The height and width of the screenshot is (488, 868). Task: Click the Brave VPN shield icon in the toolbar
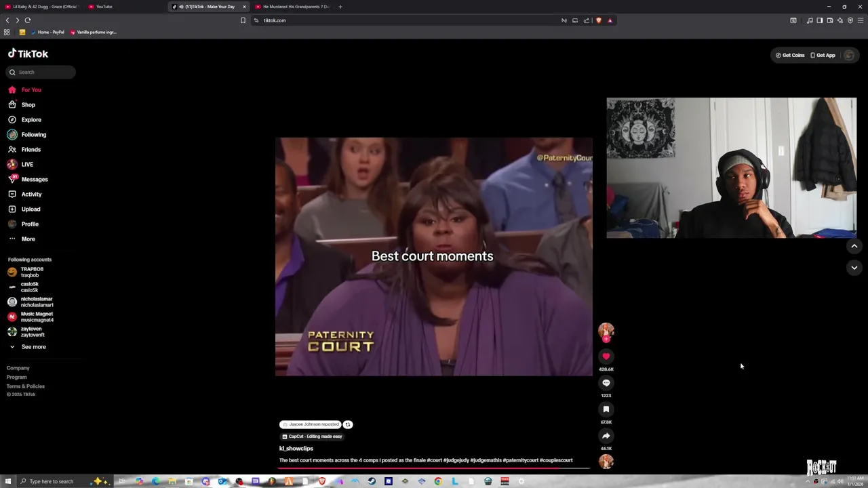coord(850,20)
